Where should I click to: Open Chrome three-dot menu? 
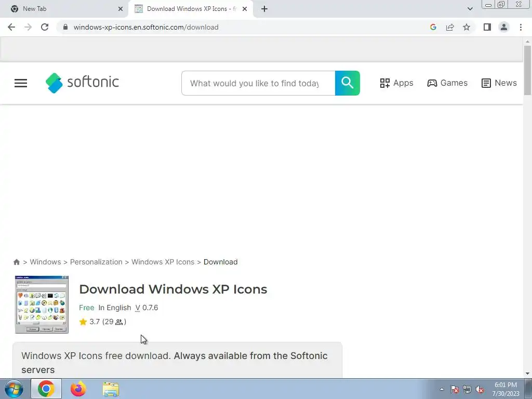[521, 27]
